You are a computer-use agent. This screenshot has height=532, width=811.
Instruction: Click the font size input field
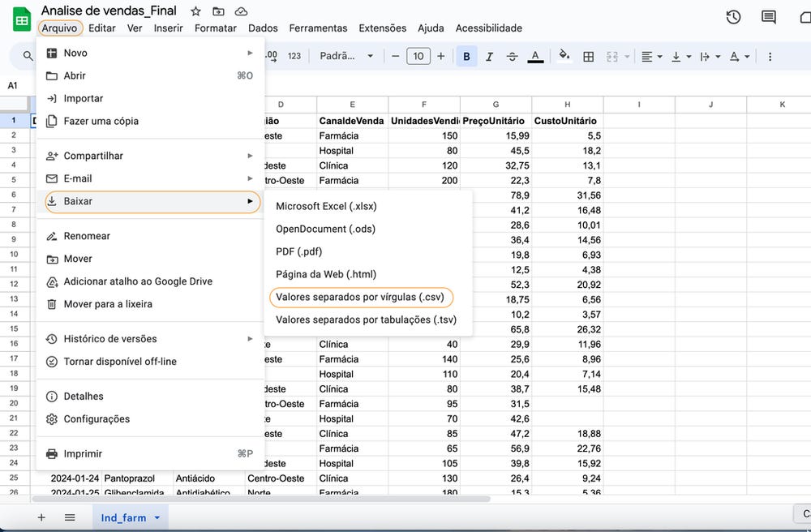pyautogui.click(x=418, y=56)
